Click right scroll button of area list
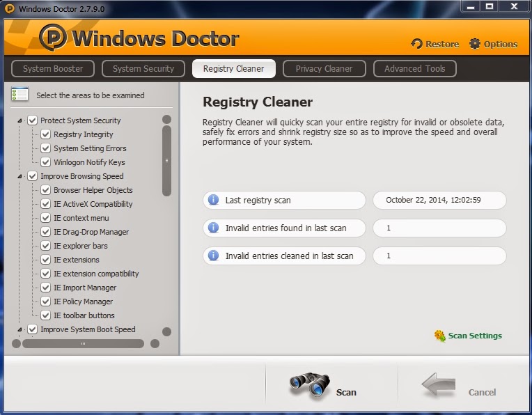The height and width of the screenshot is (415, 532). [155, 344]
